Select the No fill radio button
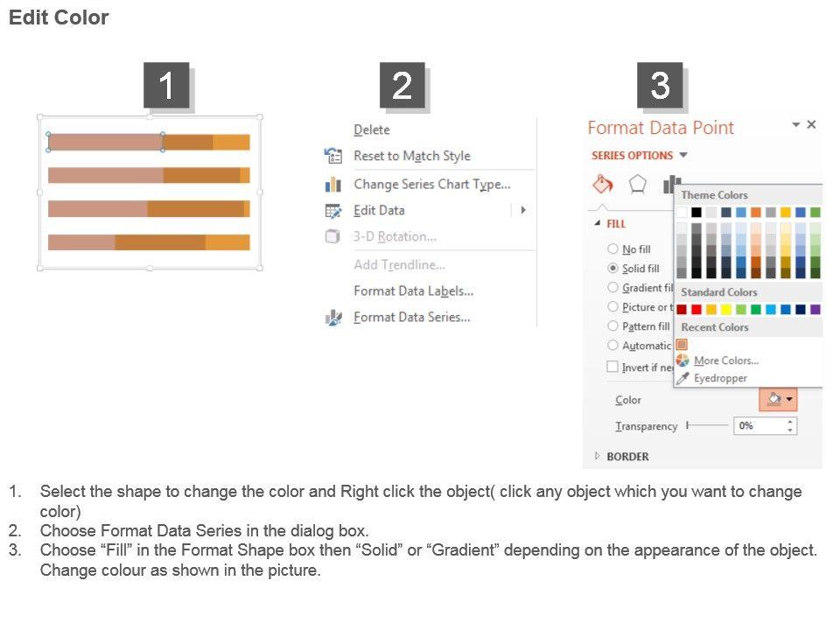Viewport: 840px width, 630px height. (x=613, y=249)
